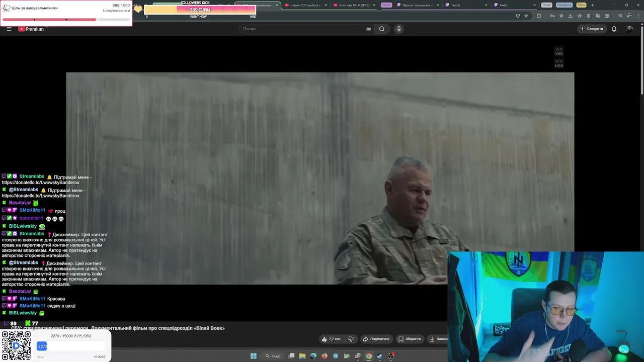Expand the Dota2 tab group
Viewport: 644px width, 362px height.
[546, 5]
